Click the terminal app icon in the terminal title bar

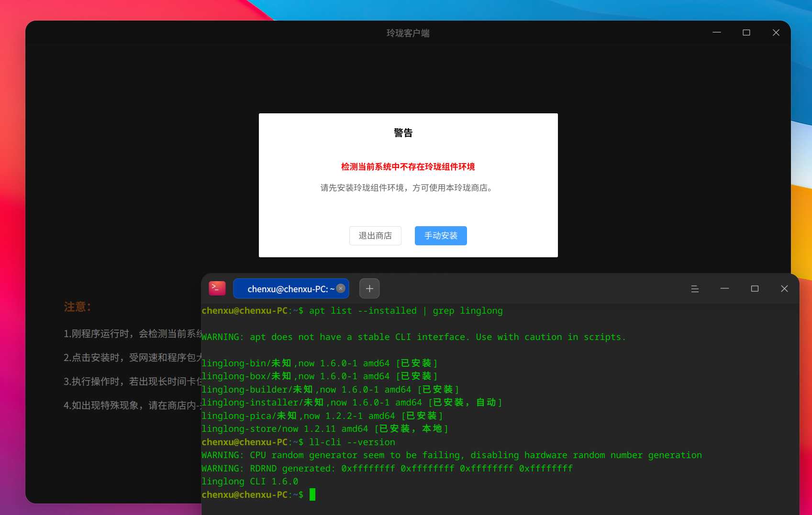pos(217,288)
